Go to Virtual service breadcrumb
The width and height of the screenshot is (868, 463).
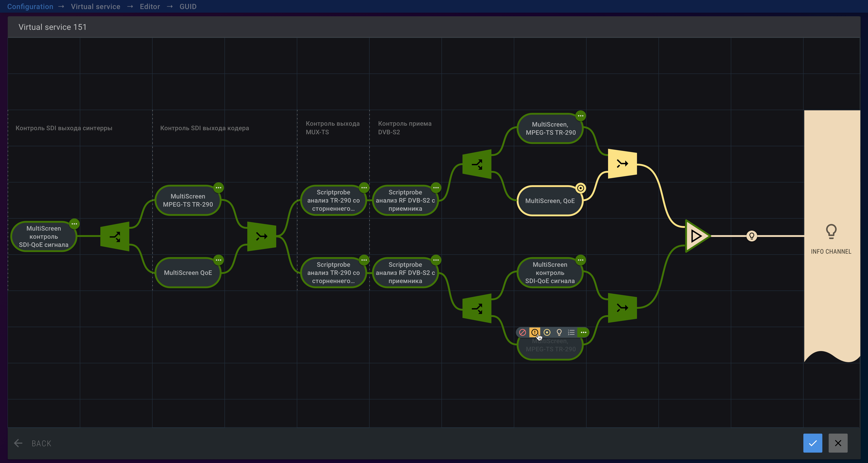96,6
